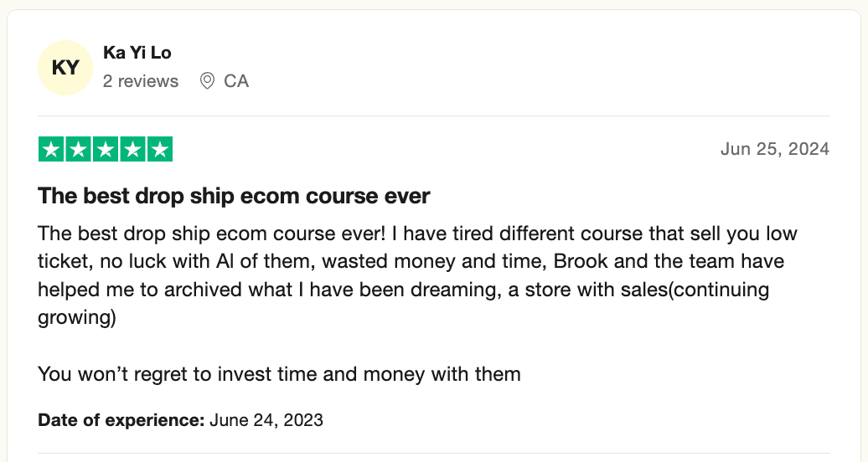Viewport: 868px width, 462px height.
Task: Click the fifth green rating star
Action: (x=159, y=150)
